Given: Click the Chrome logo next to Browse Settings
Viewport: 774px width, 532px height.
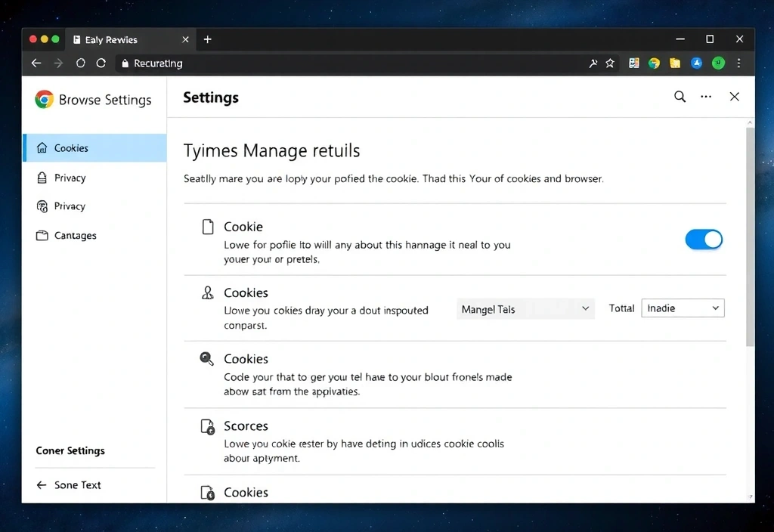Looking at the screenshot, I should pyautogui.click(x=43, y=99).
